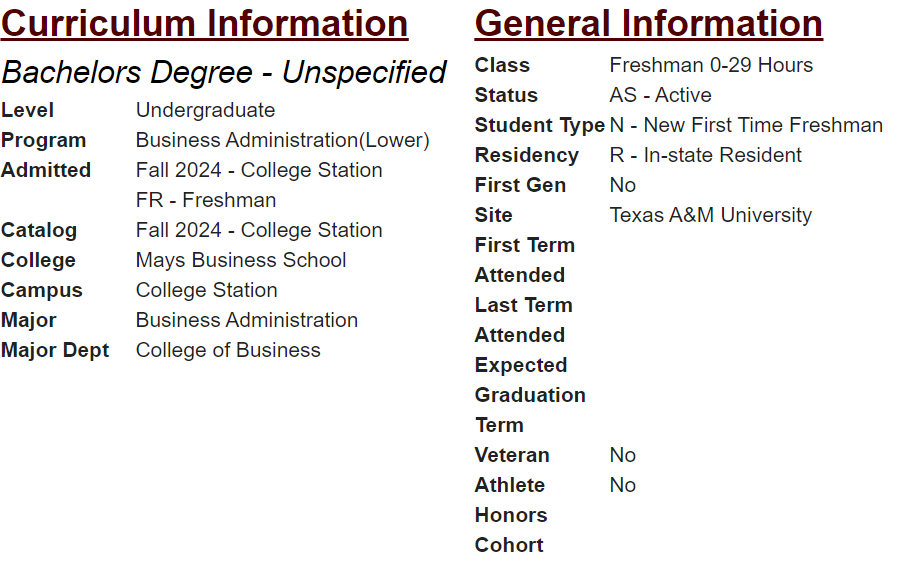The width and height of the screenshot is (909, 582).
Task: Select the Undergraduate level value
Action: coord(205,110)
